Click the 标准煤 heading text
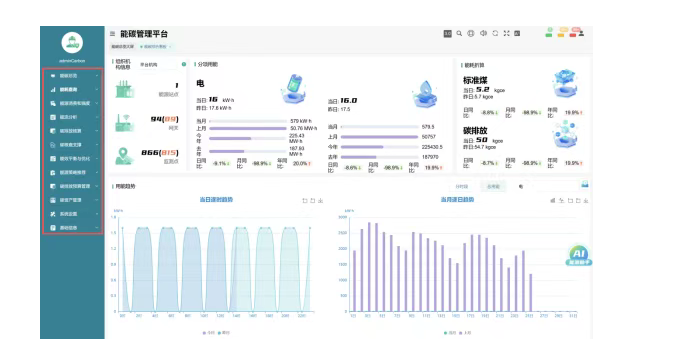680x360 pixels. [475, 80]
